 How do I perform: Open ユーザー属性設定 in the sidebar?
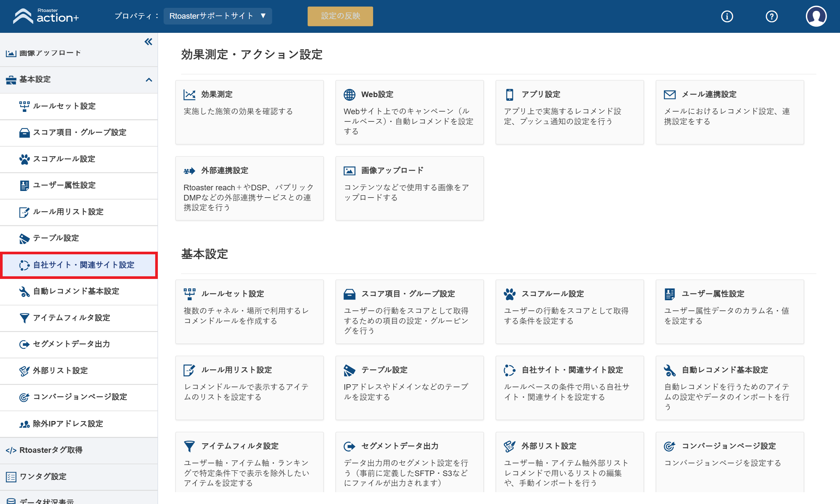pyautogui.click(x=79, y=186)
